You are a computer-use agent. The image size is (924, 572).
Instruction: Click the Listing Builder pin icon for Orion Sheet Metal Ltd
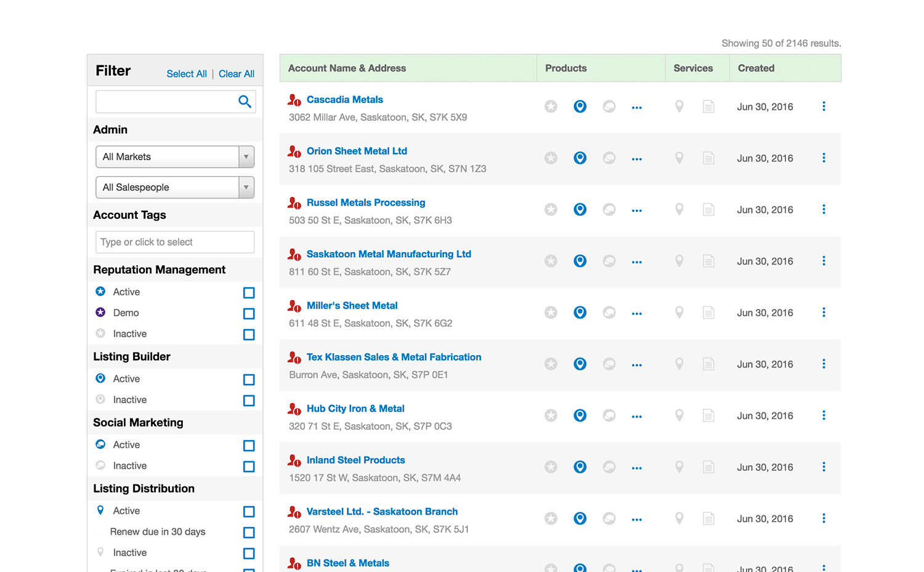(x=580, y=158)
